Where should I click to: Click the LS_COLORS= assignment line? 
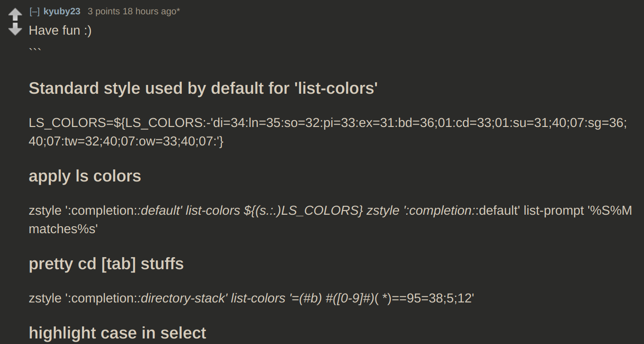[x=328, y=123]
